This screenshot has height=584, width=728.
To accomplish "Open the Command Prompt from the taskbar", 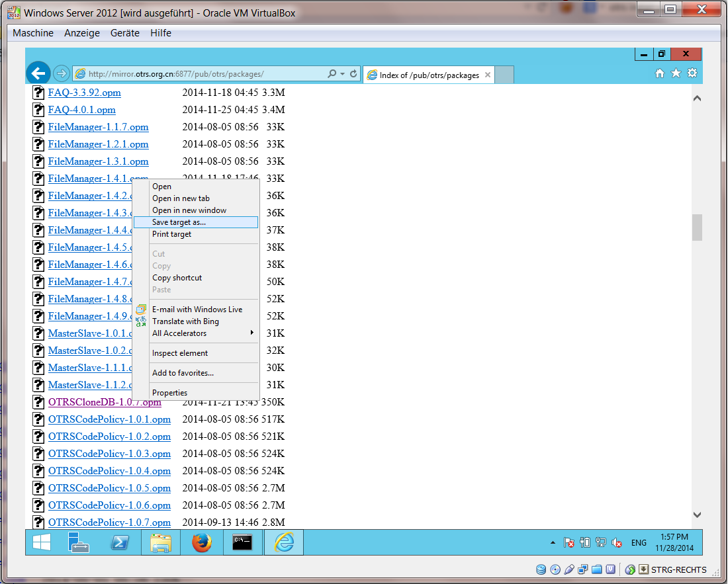I will point(242,542).
